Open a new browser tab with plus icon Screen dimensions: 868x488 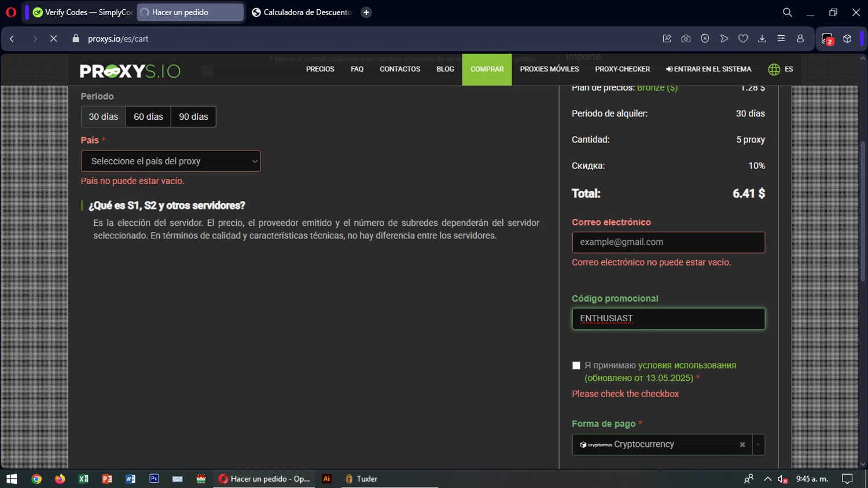click(x=366, y=12)
